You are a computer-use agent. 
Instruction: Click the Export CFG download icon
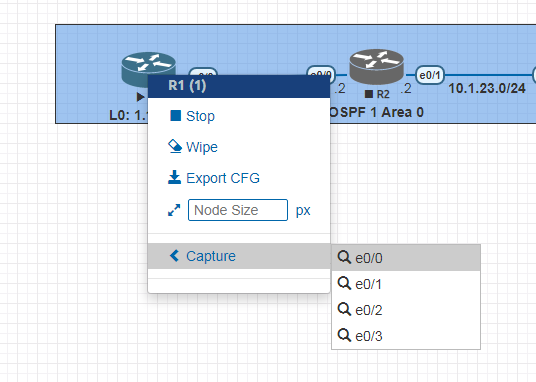pos(174,177)
